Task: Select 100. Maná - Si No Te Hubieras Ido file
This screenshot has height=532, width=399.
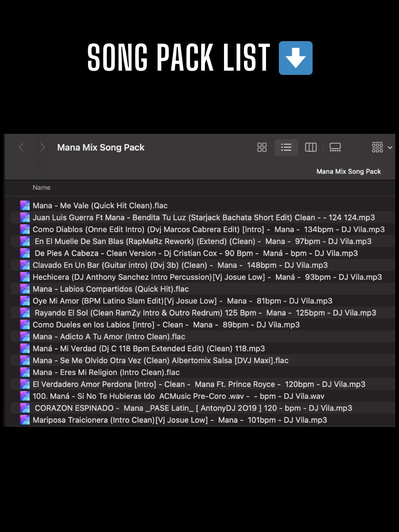Action: click(178, 397)
